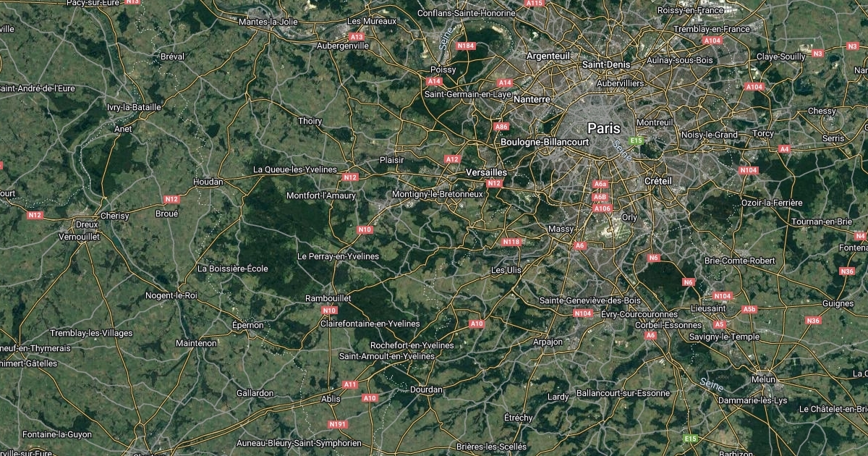
Task: Click the E15 green shield near Paris
Action: (x=637, y=140)
